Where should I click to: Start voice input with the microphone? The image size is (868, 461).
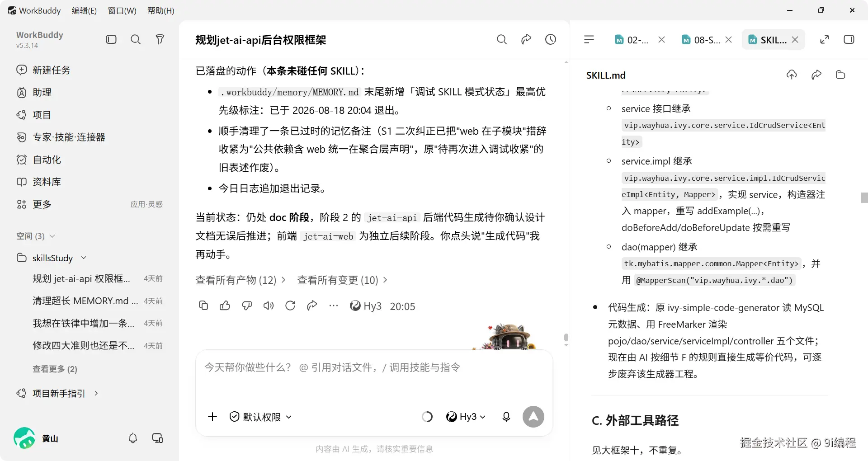click(506, 417)
